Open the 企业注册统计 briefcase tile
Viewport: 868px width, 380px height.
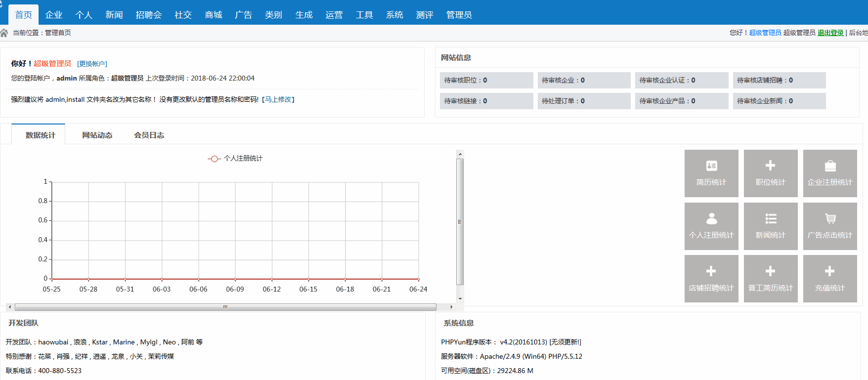(x=829, y=173)
